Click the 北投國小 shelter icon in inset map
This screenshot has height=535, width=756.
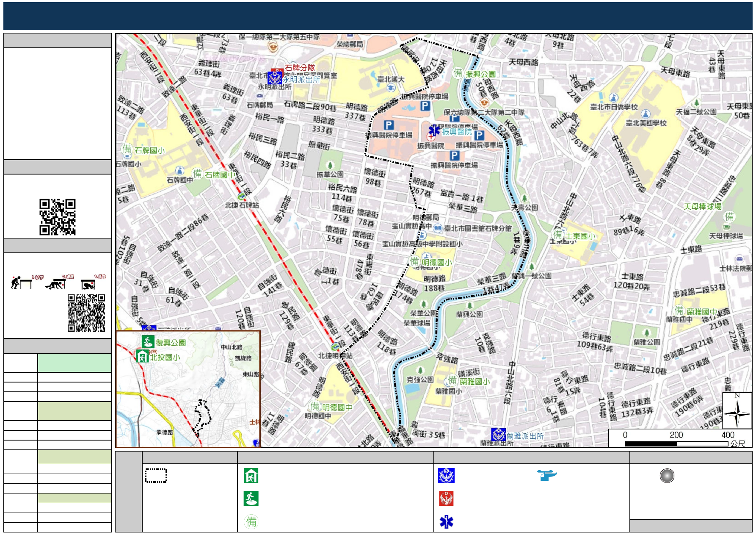pyautogui.click(x=142, y=356)
